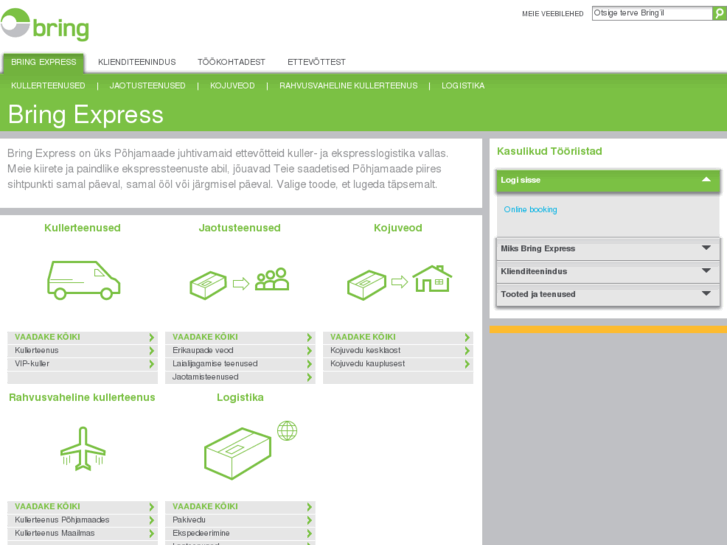
Task: Open the Laialijagamise teenused link
Action: coord(215,364)
